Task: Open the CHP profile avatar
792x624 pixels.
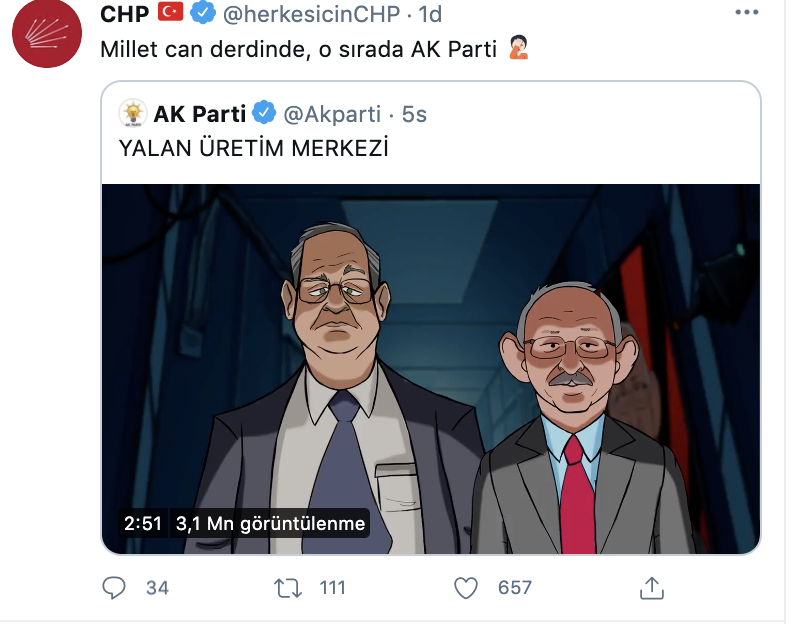Action: (47, 33)
